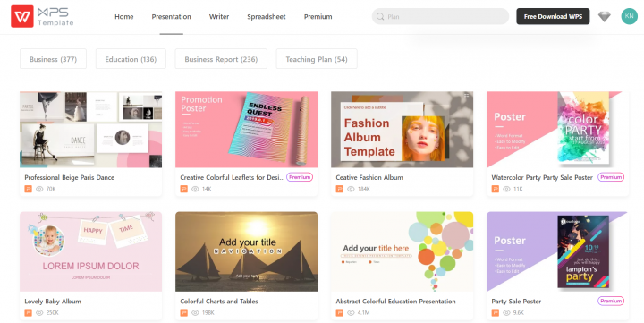644x323 pixels.
Task: Go to the Home menu
Action: tap(124, 17)
